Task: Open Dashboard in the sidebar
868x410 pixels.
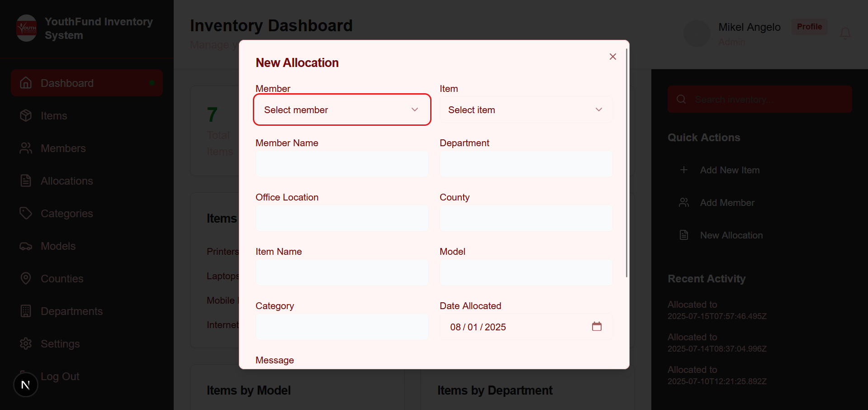Action: coord(87,83)
